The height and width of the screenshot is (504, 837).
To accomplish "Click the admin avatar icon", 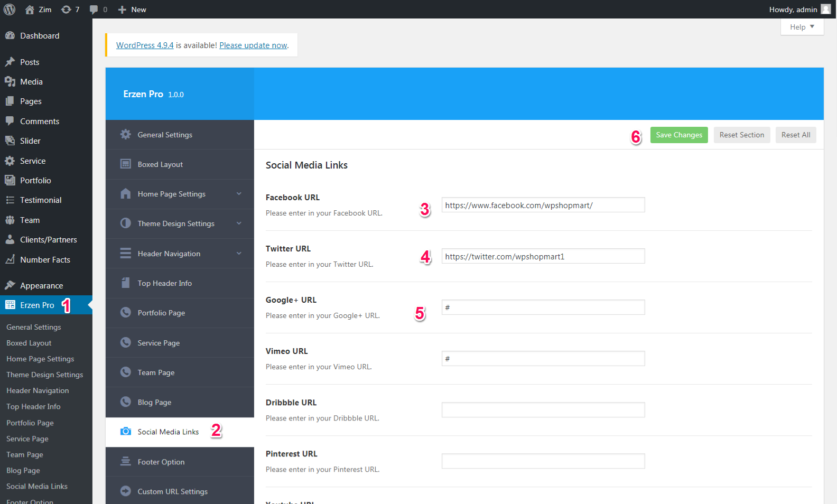I will 826,9.
